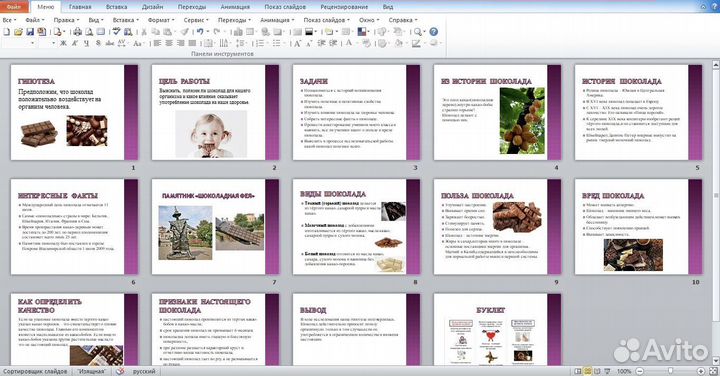Open the Undo history dropdown arrow
This screenshot has height=376, width=720.
208,32
